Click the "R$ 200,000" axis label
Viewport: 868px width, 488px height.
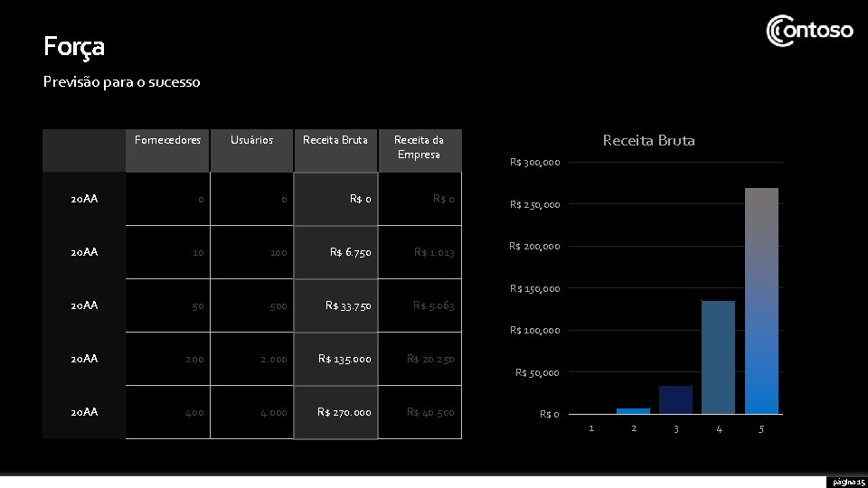point(534,246)
